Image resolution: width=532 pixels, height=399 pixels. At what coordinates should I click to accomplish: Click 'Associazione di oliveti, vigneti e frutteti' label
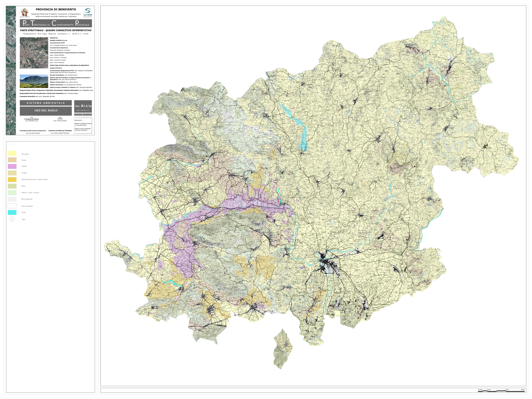pos(34,179)
